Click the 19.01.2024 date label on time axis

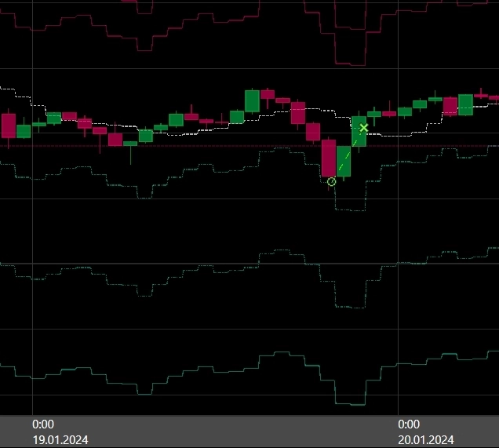pos(60,439)
